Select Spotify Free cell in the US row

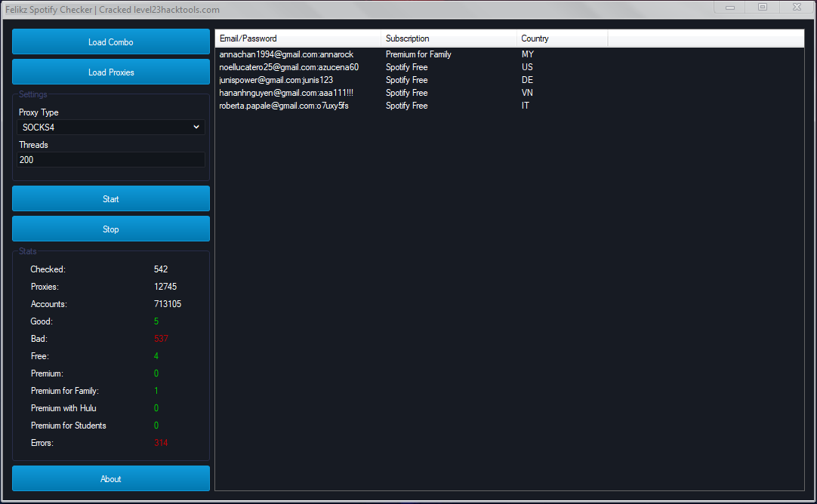(406, 67)
